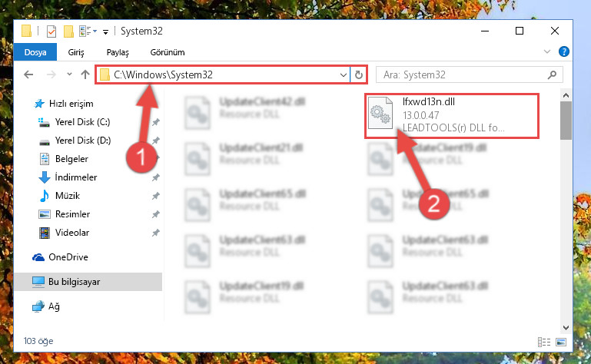
Task: Click the new folder quick access icon
Action: pyautogui.click(x=68, y=31)
